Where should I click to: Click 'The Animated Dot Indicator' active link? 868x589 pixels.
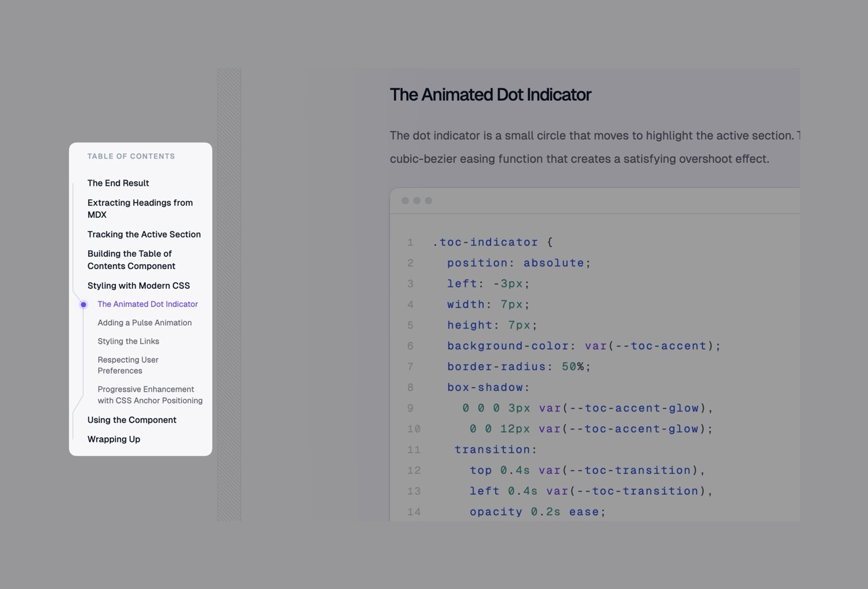[148, 304]
